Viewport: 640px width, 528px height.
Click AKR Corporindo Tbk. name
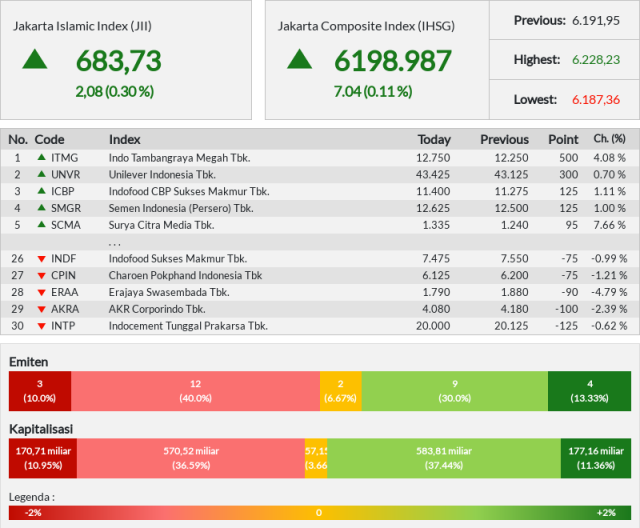tap(157, 309)
